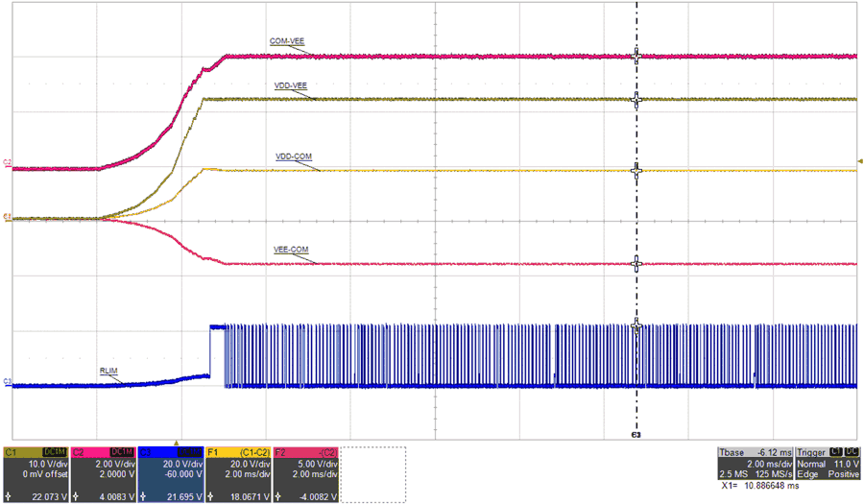Click the cursor label at the grid bottom
This screenshot has width=864, height=504.
tap(636, 435)
